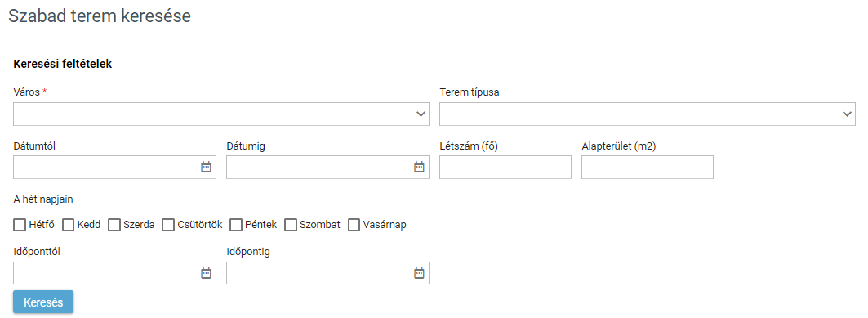Click the Keresés search button
Screen dimensions: 868x318
tap(43, 302)
